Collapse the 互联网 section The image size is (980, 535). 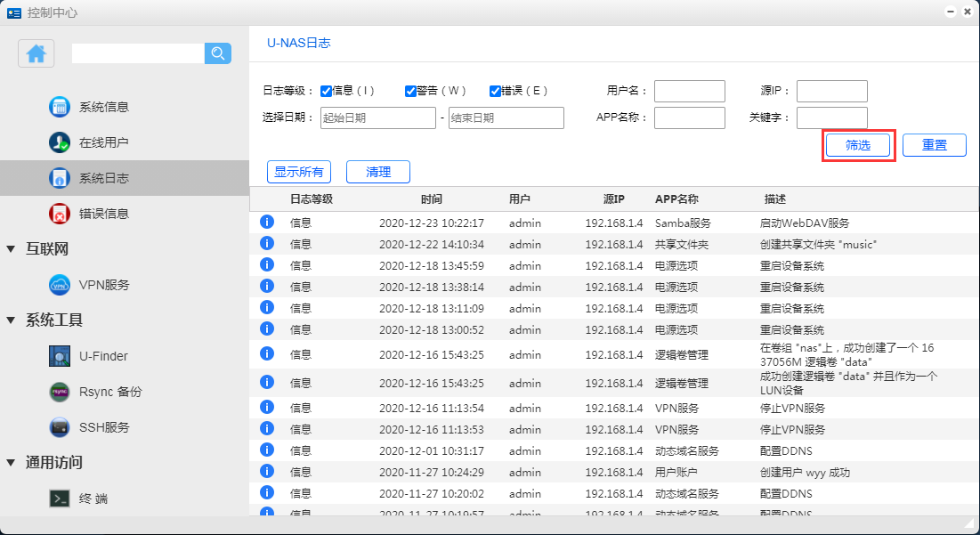tap(11, 249)
